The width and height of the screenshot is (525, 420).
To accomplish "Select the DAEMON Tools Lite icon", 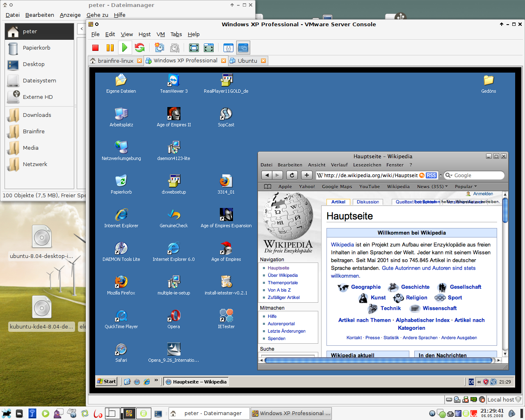I will [x=121, y=252].
